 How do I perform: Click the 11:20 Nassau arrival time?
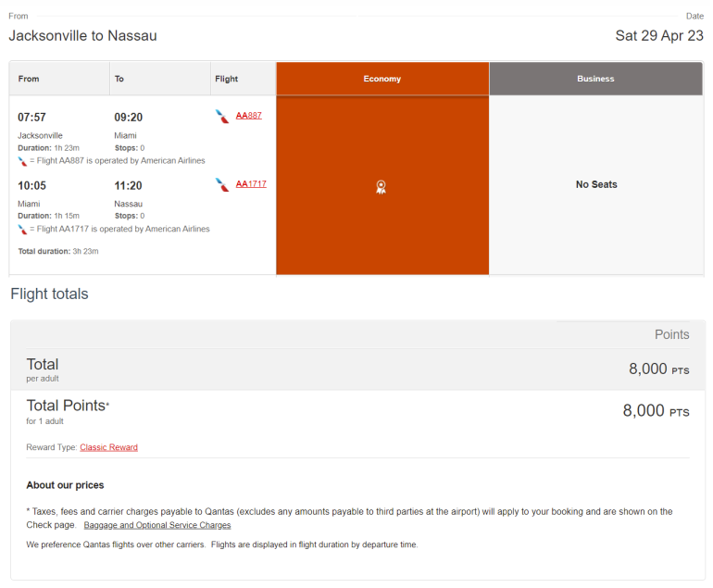tap(128, 186)
